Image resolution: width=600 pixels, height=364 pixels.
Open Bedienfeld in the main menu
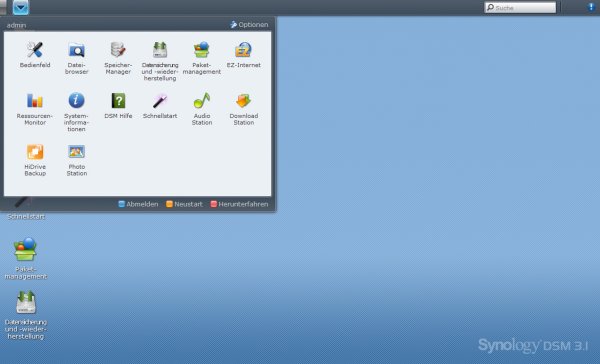[35, 50]
